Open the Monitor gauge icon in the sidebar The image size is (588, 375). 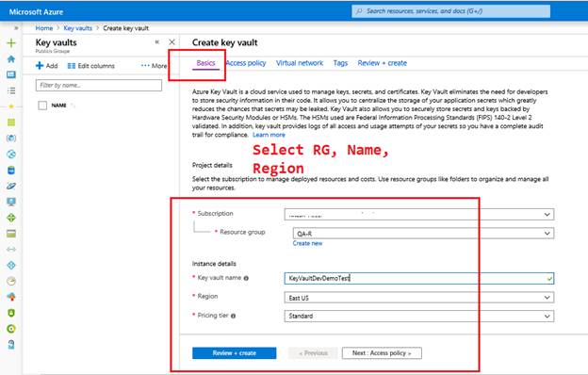[x=11, y=281]
